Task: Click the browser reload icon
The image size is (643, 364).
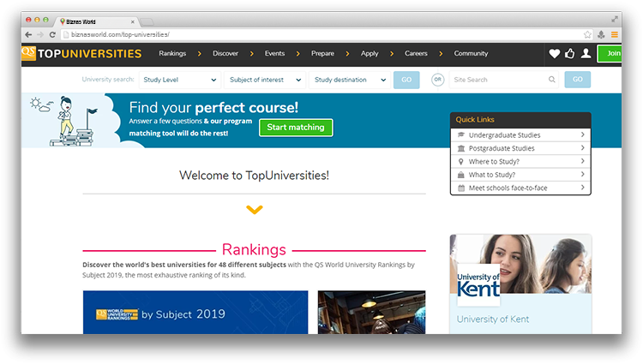Action: pos(52,34)
